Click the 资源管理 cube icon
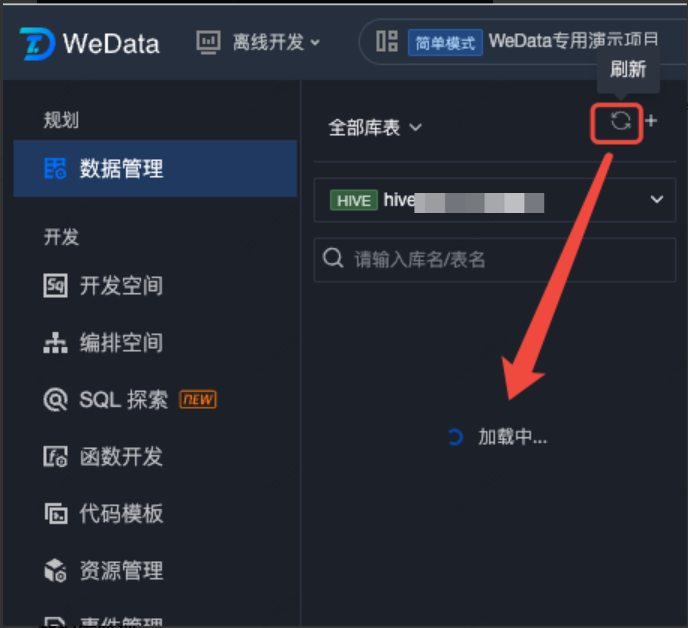The width and height of the screenshot is (688, 628). [55, 571]
